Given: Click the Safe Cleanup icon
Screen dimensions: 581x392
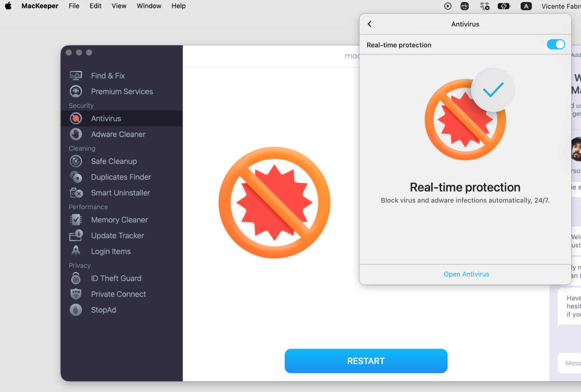Looking at the screenshot, I should pos(76,161).
